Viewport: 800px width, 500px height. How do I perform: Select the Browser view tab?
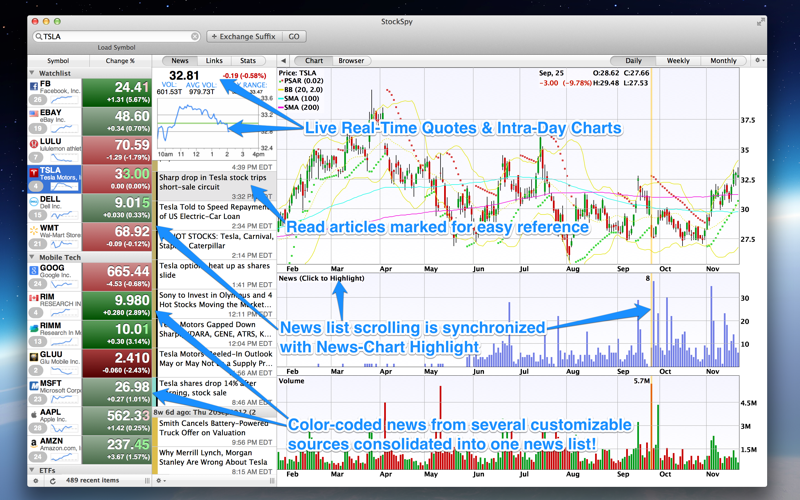(x=351, y=61)
